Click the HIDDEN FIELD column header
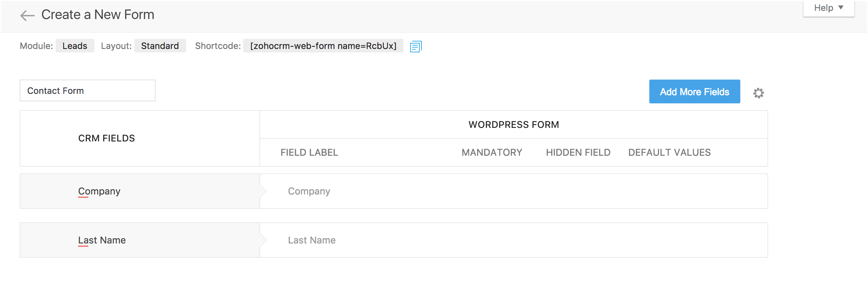 click(578, 152)
